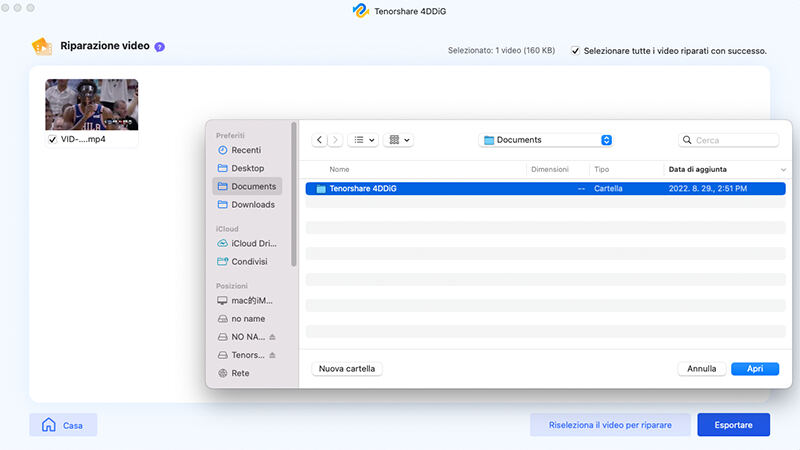Sort by Nome column header
Viewport: 800px width, 450px height.
(339, 169)
